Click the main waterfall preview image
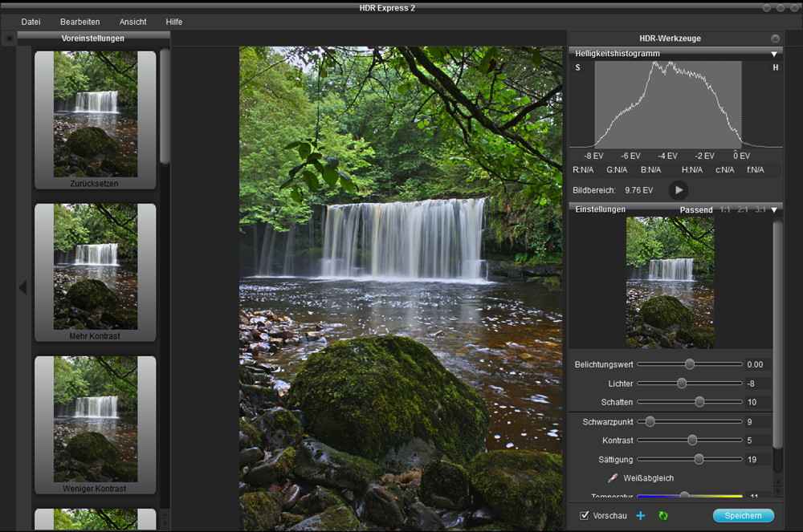This screenshot has width=803, height=532. tap(401, 289)
